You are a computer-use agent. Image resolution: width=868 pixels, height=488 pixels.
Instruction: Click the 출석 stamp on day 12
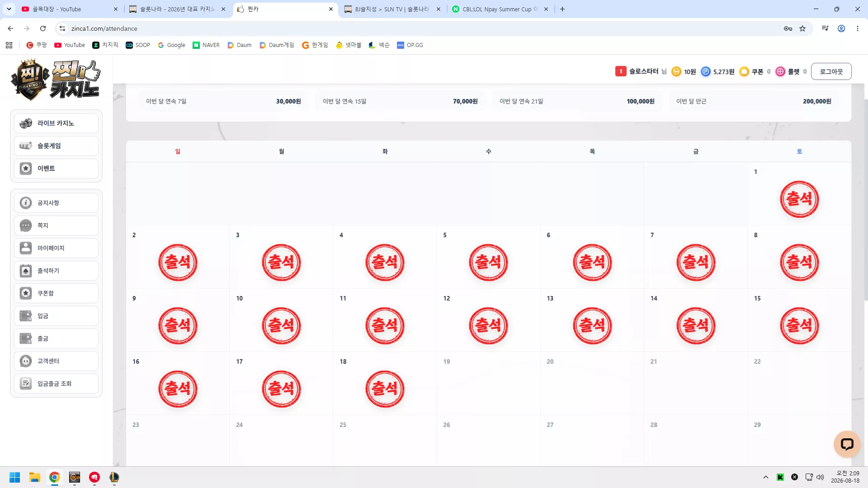[488, 326]
